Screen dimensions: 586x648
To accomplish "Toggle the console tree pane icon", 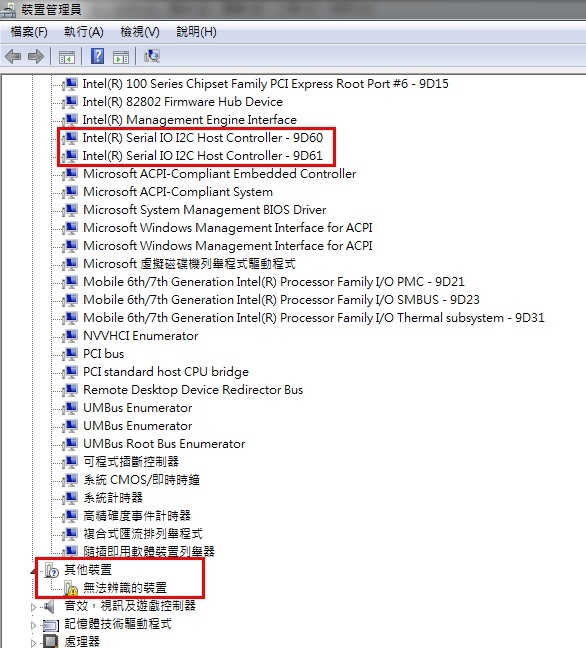I will [x=67, y=57].
